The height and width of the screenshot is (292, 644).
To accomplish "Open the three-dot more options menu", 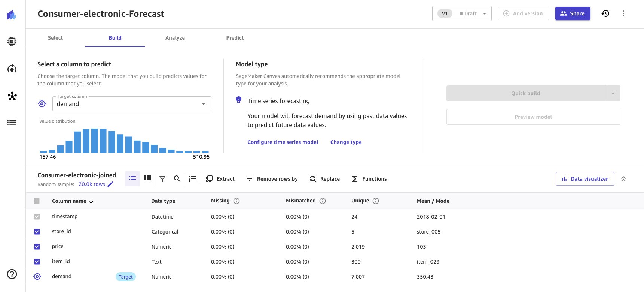I will (623, 13).
